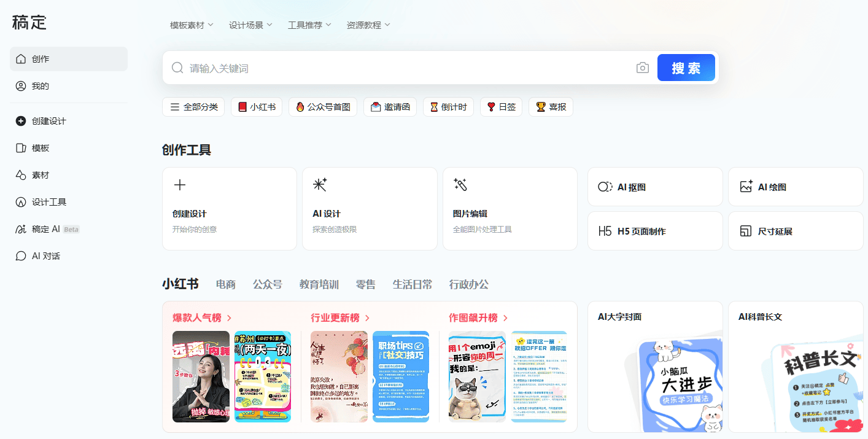Open AI对话 from the sidebar

(x=45, y=256)
